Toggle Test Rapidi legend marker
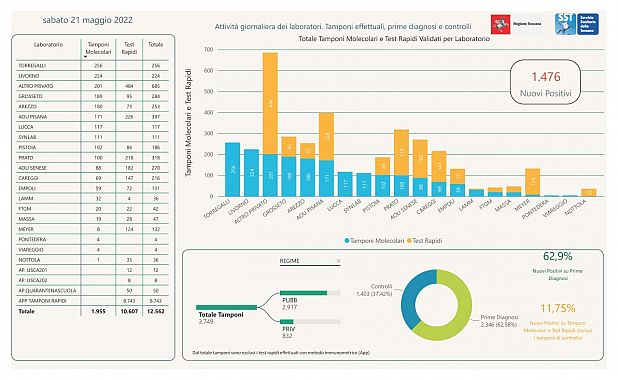618x380 pixels. point(409,240)
